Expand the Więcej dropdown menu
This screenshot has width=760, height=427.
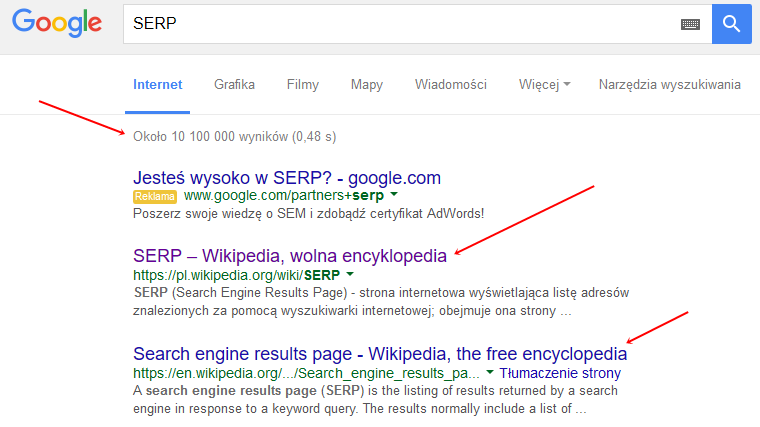[x=544, y=84]
